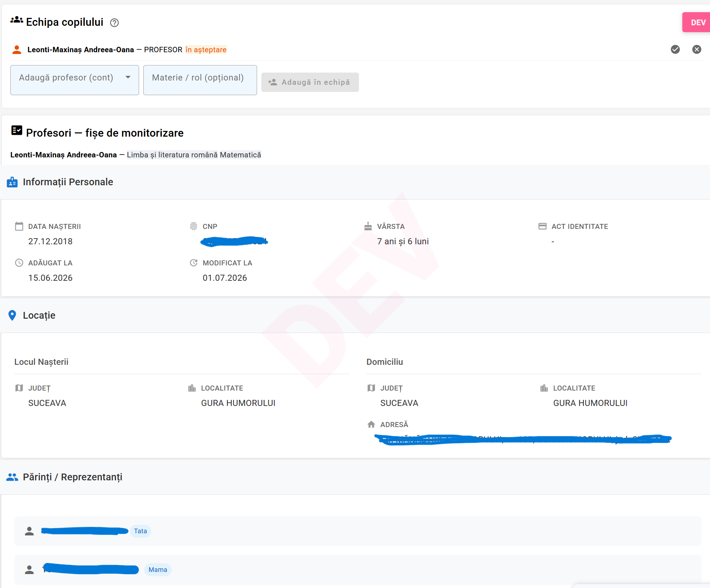This screenshot has width=710, height=588.
Task: Reject pending teacher with the X icon
Action: point(697,49)
